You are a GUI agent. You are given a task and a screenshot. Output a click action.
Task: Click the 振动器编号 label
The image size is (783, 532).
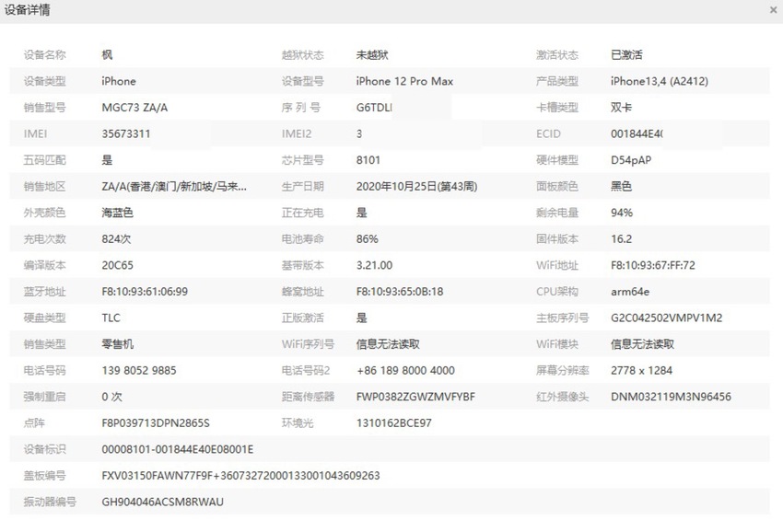click(50, 503)
